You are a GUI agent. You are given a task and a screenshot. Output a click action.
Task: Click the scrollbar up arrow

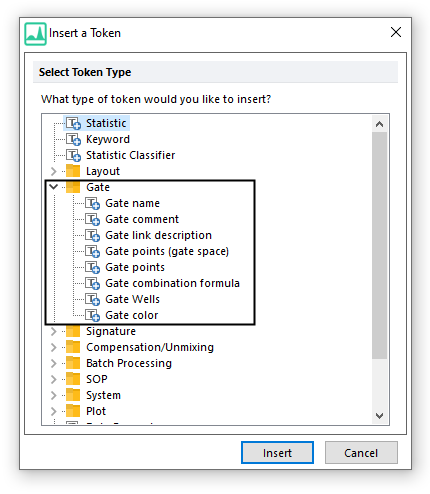click(x=379, y=124)
